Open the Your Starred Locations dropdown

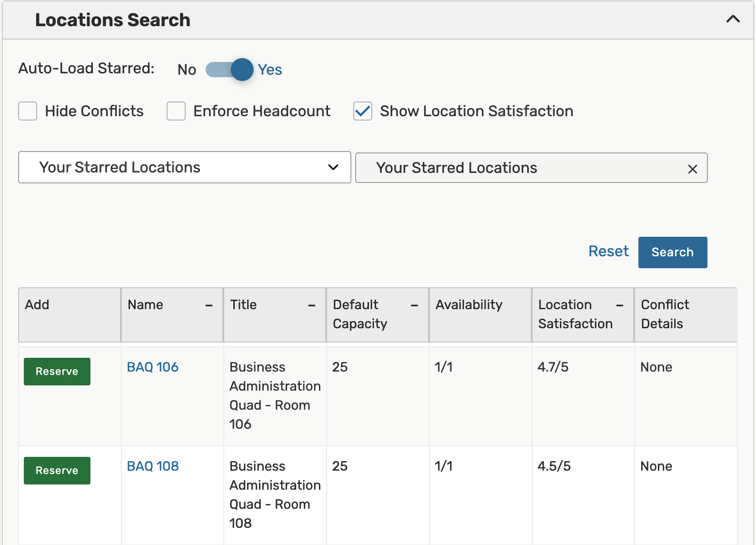coord(184,167)
